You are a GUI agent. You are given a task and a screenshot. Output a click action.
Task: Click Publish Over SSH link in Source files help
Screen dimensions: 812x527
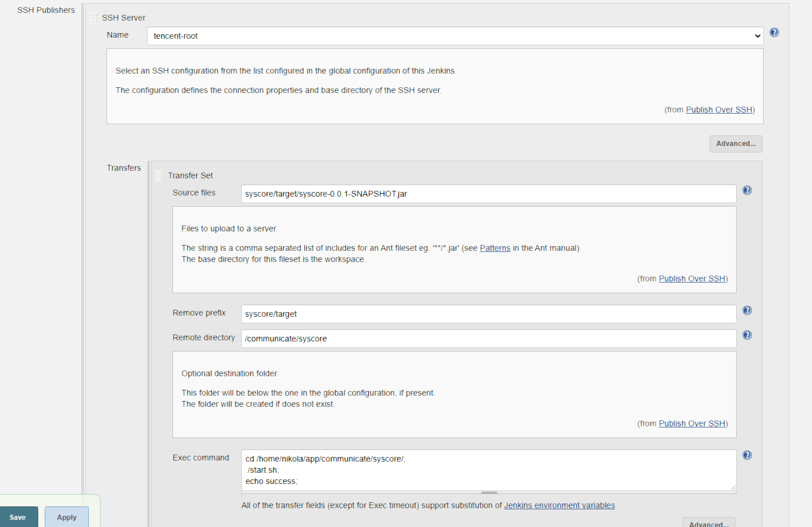(x=692, y=279)
